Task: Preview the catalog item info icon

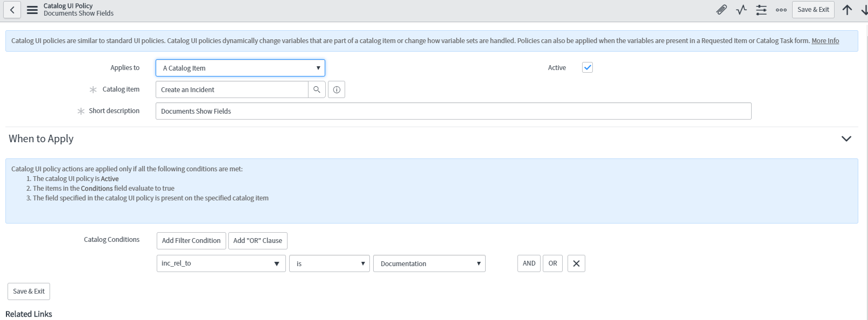Action: (x=337, y=89)
